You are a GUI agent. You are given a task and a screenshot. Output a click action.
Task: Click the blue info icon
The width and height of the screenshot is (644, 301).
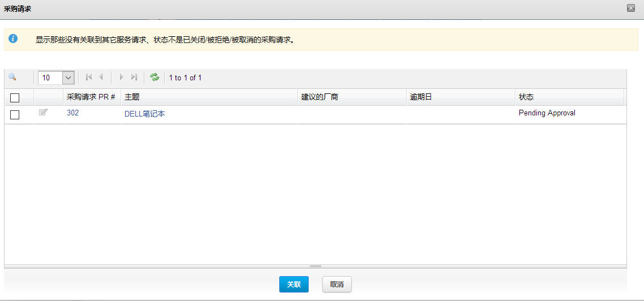[13, 39]
